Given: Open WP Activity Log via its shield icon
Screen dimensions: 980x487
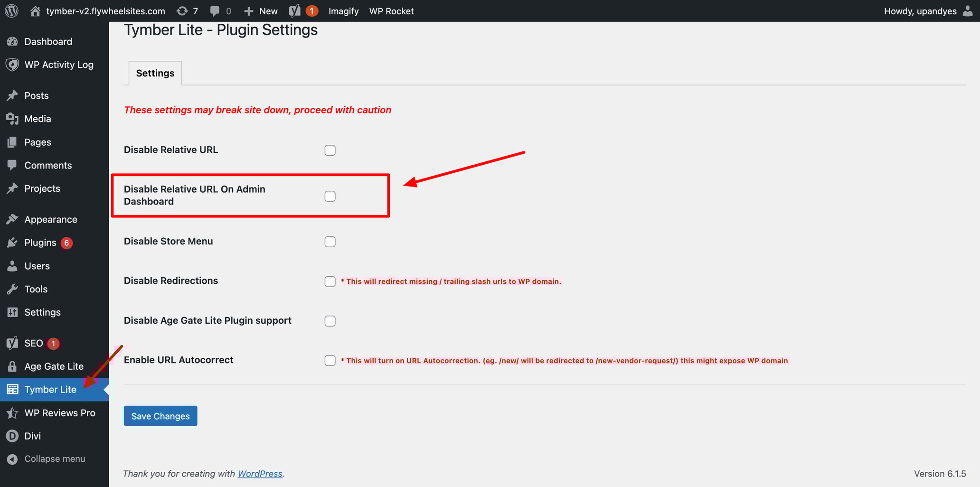Looking at the screenshot, I should tap(12, 65).
